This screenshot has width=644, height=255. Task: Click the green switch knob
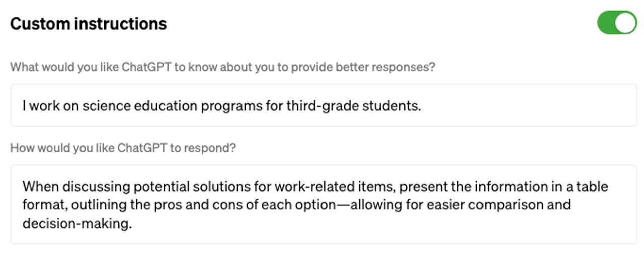point(626,23)
